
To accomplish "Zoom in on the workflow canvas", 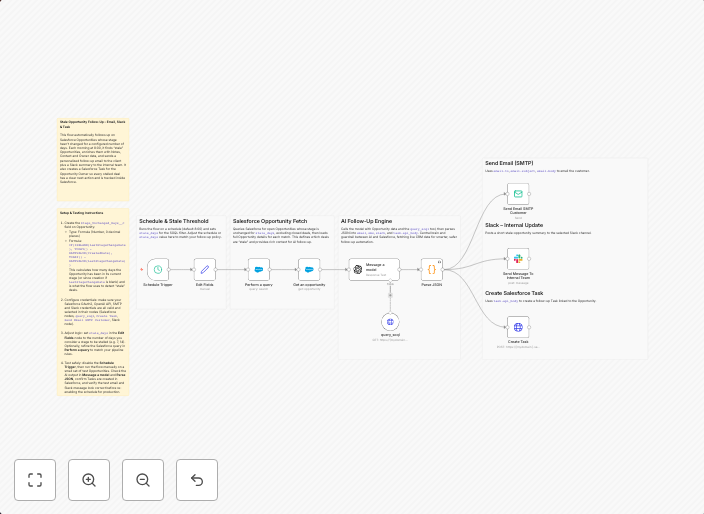I will coord(89,480).
